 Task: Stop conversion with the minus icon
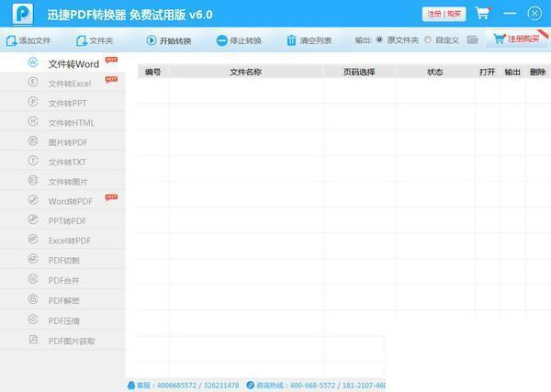click(221, 40)
